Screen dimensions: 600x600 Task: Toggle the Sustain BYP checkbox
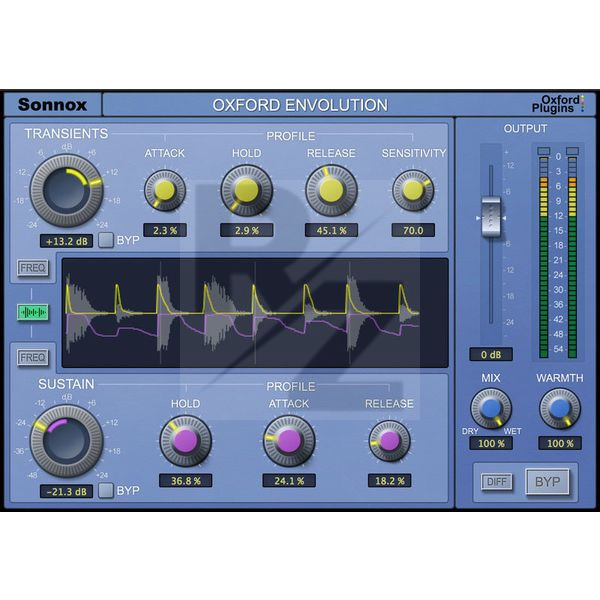(x=106, y=491)
